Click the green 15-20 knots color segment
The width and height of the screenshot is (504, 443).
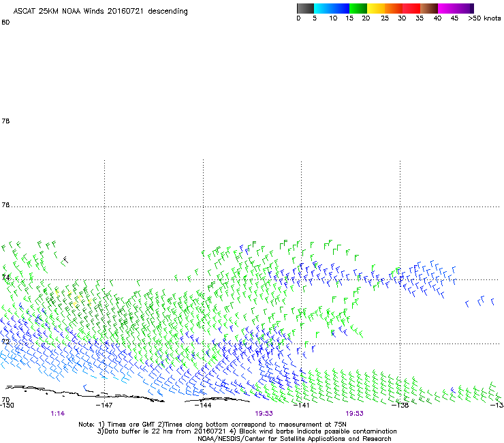point(358,8)
